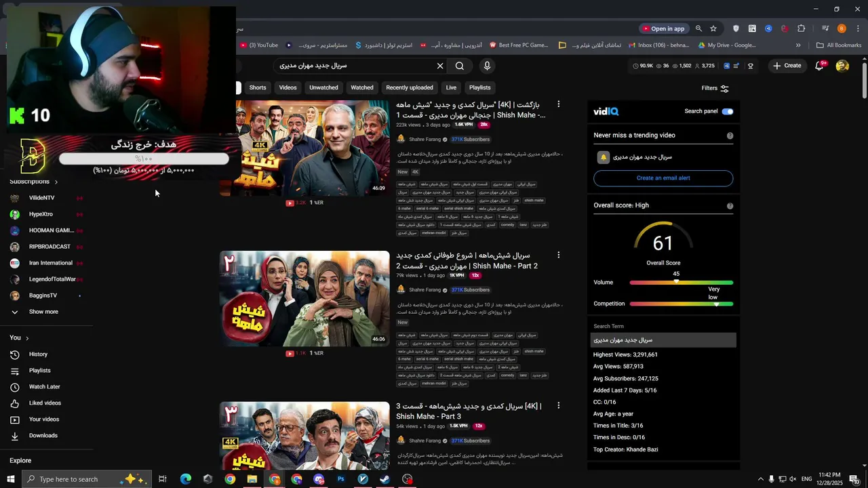Image resolution: width=868 pixels, height=488 pixels.
Task: Toggle the vidIQ Search panel switch
Action: pos(728,111)
